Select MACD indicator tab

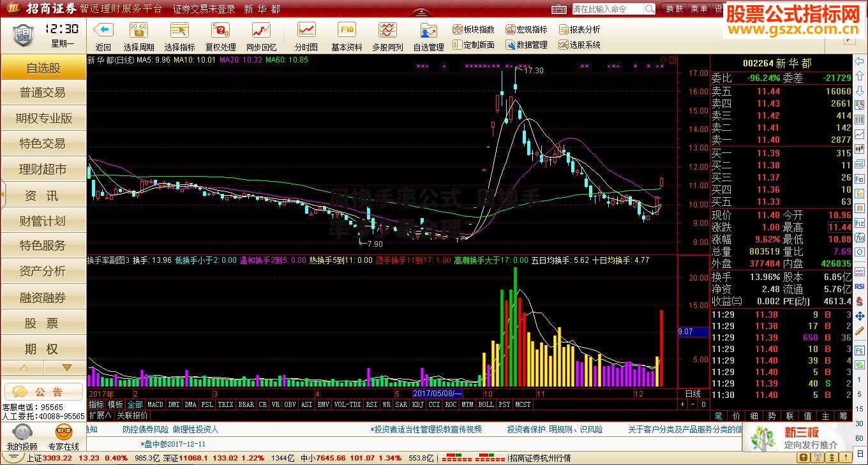pos(155,404)
